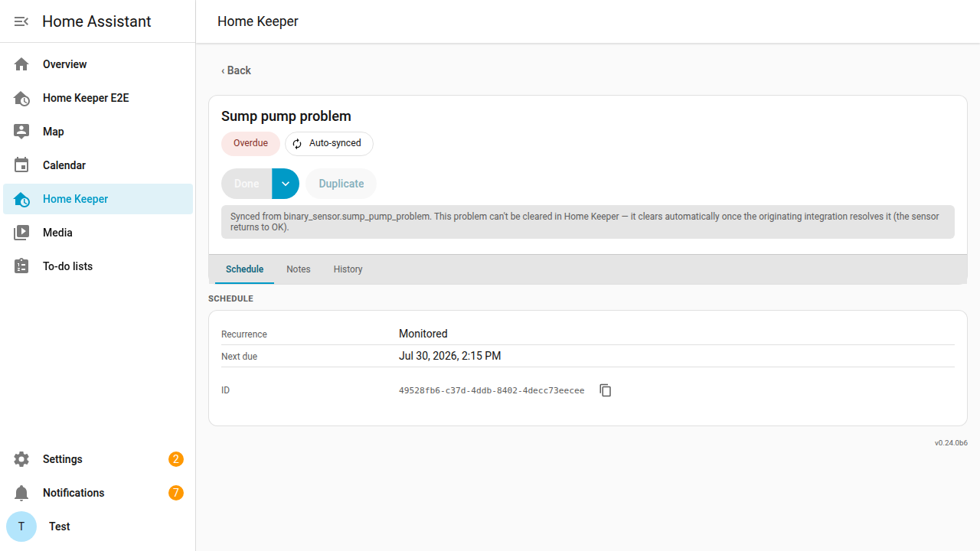Click the Home Keeper E2E clock-house icon
Screen dimensions: 980x551
click(21, 98)
